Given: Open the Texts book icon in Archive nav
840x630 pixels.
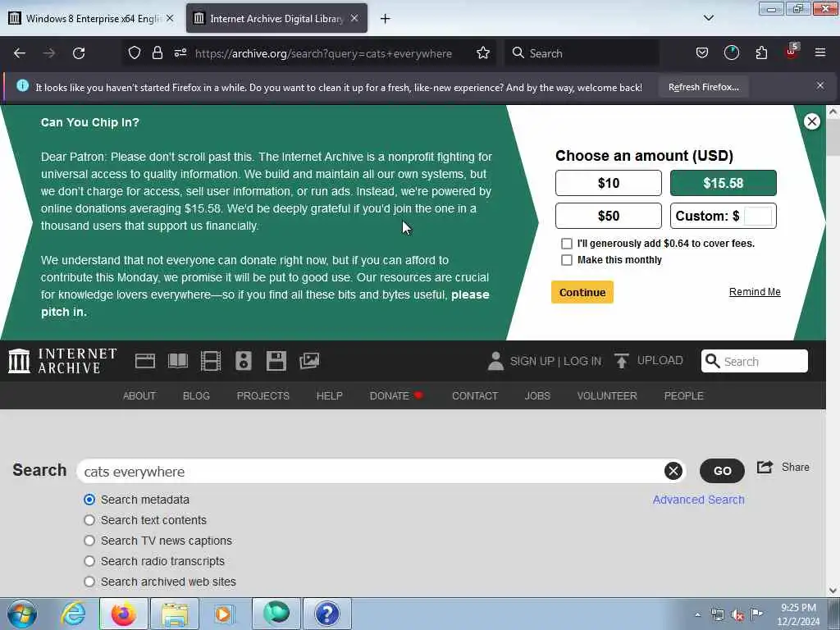Looking at the screenshot, I should [x=178, y=361].
